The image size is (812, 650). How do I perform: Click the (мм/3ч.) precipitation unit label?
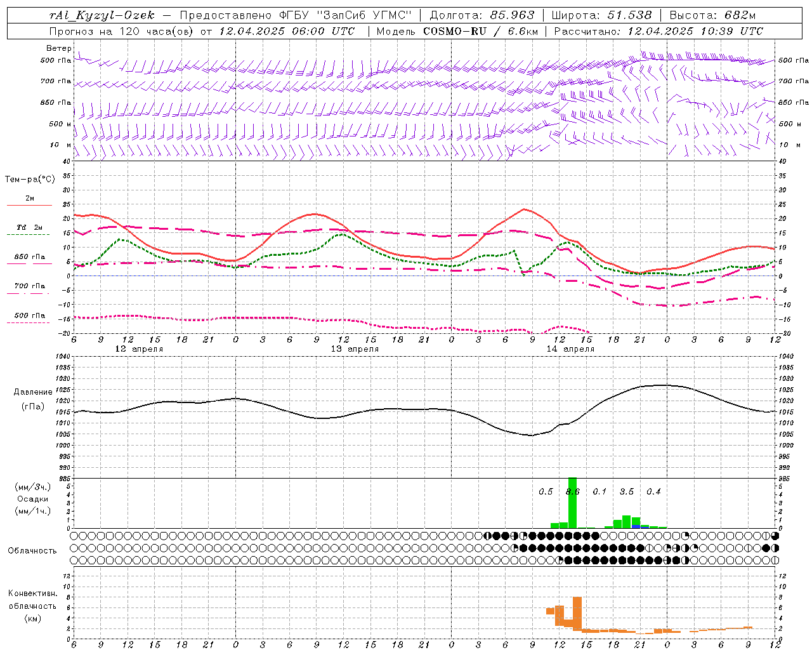click(33, 487)
